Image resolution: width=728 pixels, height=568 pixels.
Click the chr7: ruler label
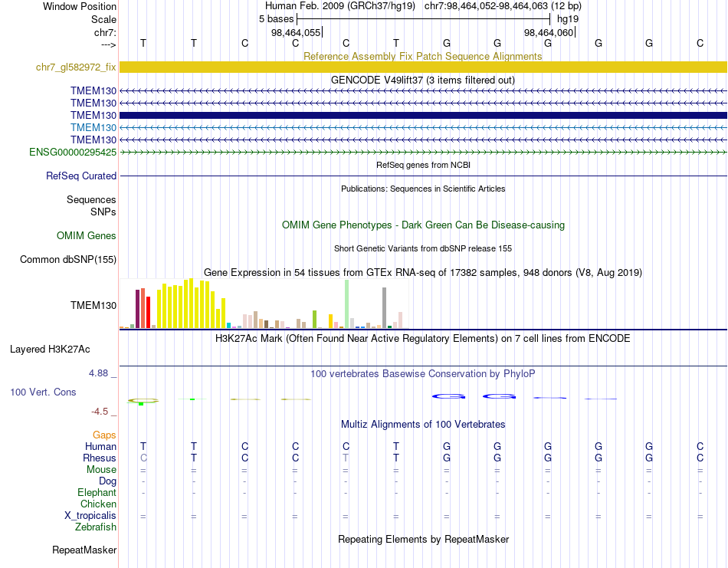click(105, 32)
